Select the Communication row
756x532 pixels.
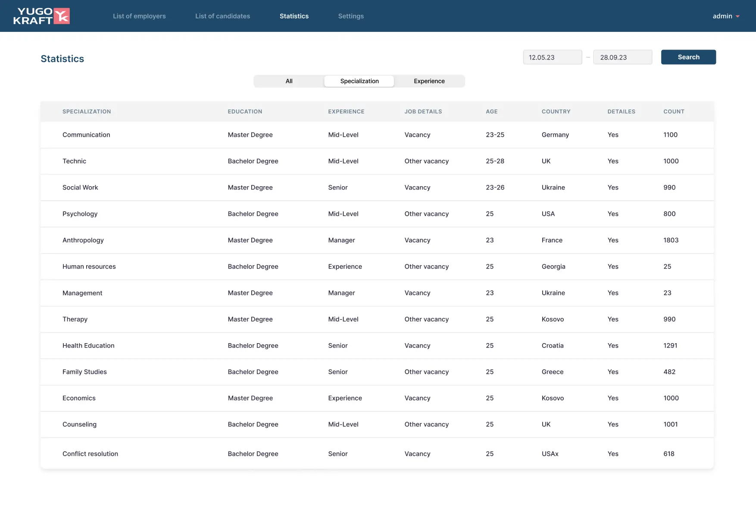coord(86,135)
